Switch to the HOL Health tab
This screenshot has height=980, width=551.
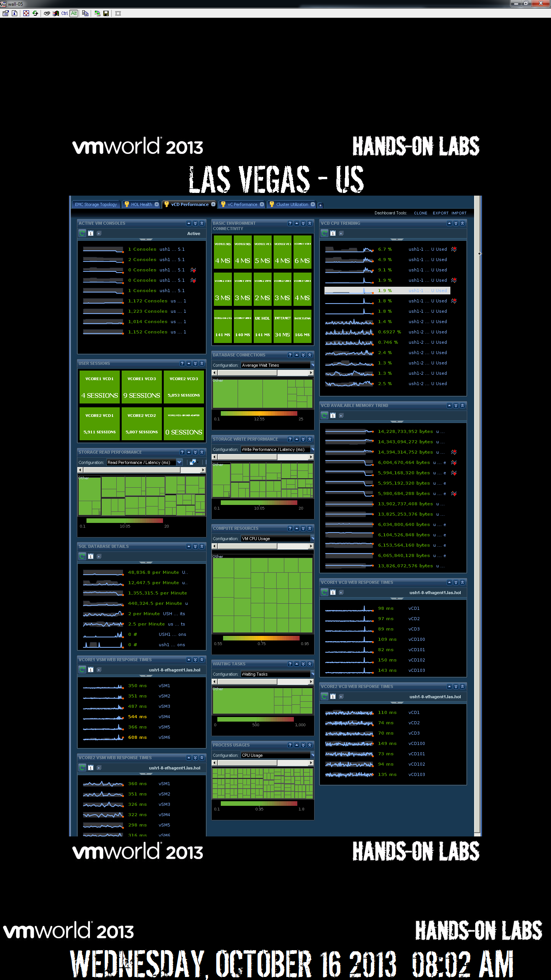click(x=141, y=204)
